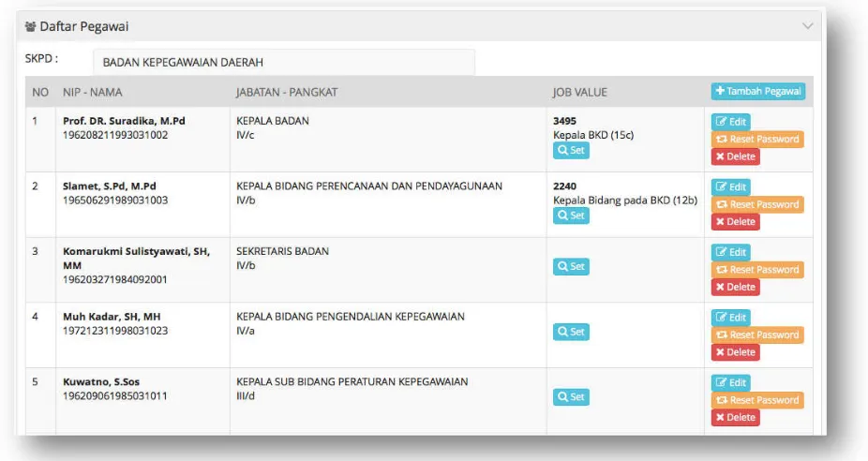Select NIP 196208211993031002
This screenshot has width=868, height=461.
[x=115, y=135]
